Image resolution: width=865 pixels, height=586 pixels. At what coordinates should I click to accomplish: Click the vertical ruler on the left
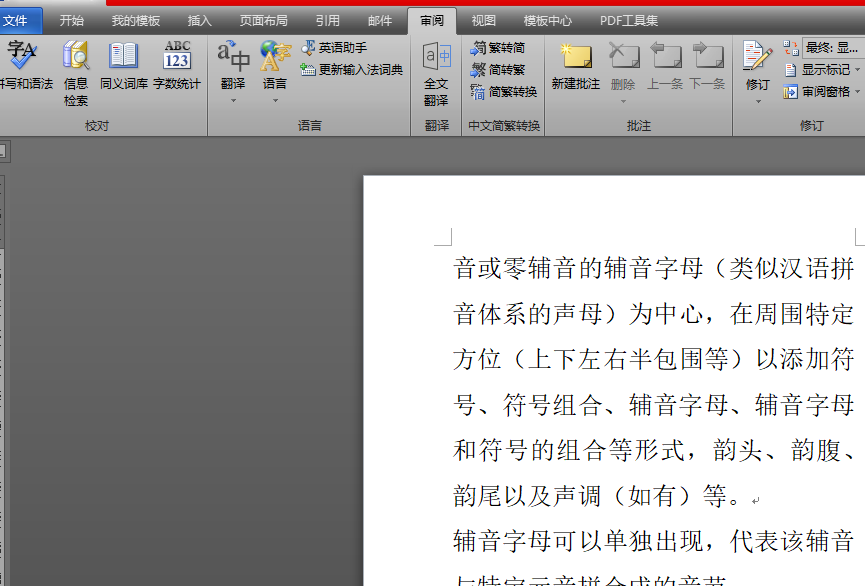(2, 381)
